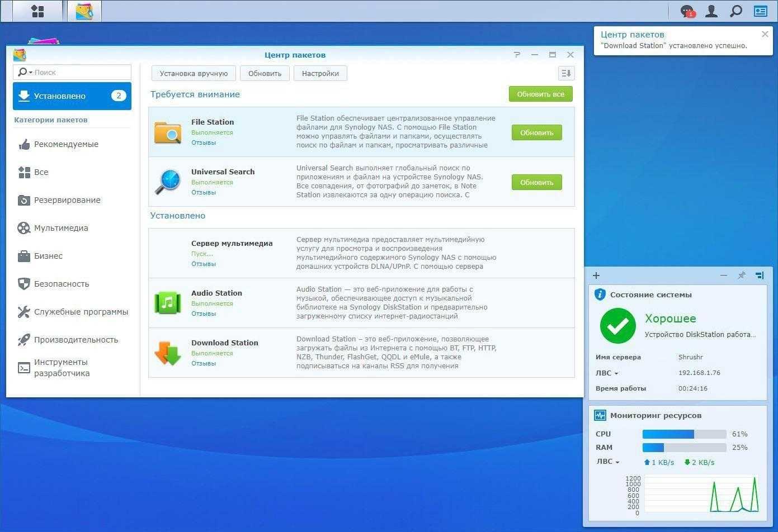The image size is (778, 532).
Task: Click the Центр пакетов notification title
Action: (x=633, y=35)
